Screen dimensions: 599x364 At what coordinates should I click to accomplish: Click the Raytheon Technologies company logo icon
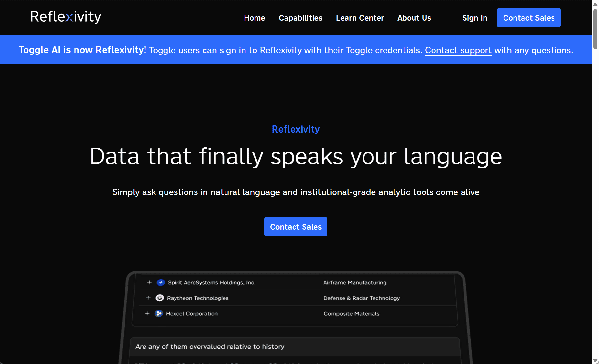160,298
